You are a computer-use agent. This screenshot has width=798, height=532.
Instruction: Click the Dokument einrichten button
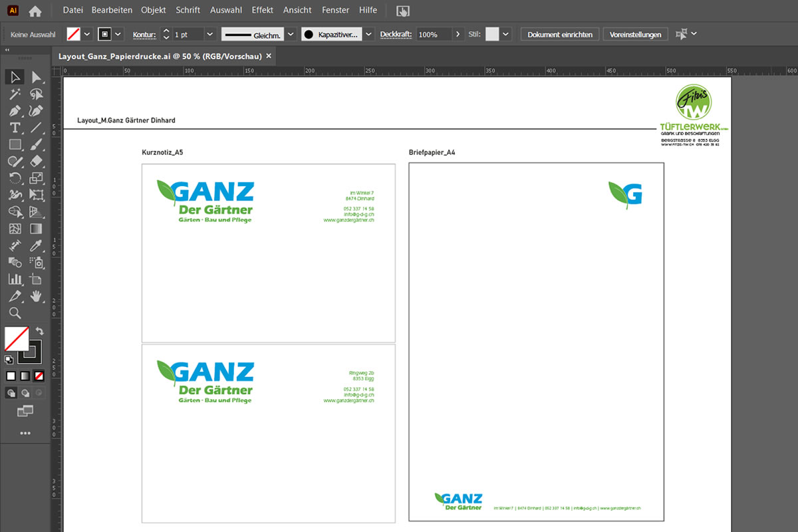pyautogui.click(x=560, y=34)
